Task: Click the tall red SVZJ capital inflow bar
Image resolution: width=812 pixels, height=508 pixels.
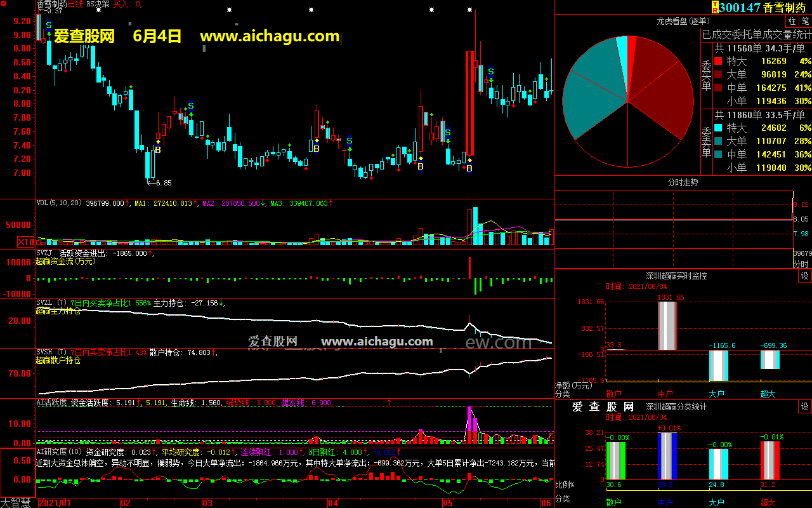Action: pos(469,267)
